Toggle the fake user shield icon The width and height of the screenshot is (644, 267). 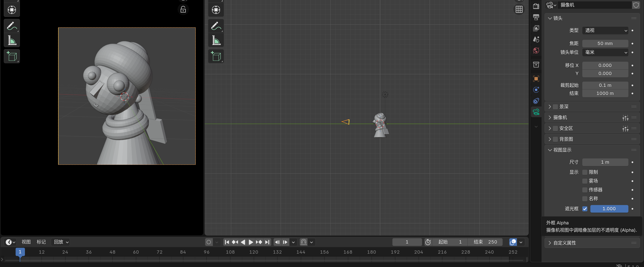click(636, 5)
